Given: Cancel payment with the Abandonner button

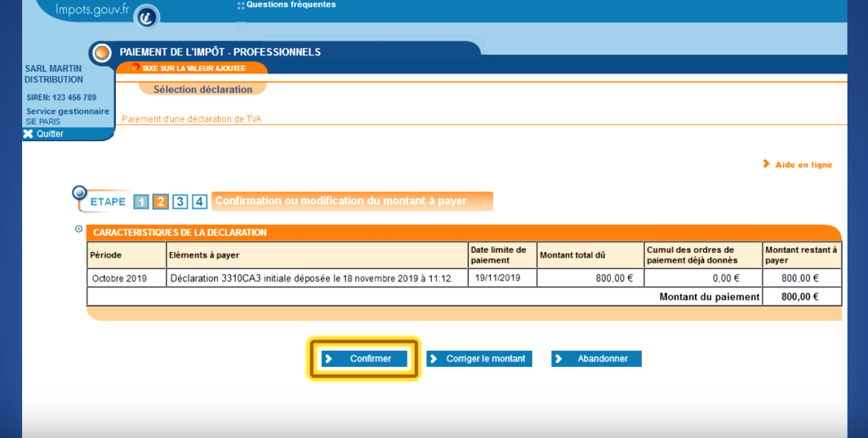Looking at the screenshot, I should tap(596, 359).
